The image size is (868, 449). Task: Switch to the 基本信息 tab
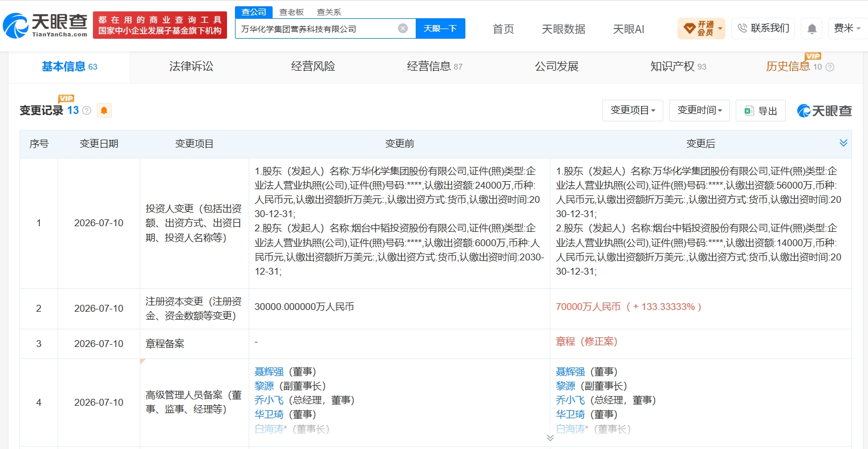tap(70, 67)
